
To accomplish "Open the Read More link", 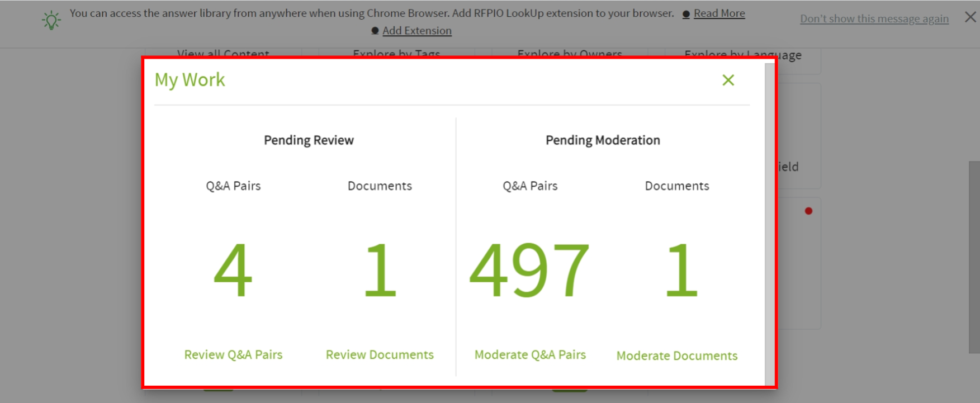I will click(x=719, y=13).
